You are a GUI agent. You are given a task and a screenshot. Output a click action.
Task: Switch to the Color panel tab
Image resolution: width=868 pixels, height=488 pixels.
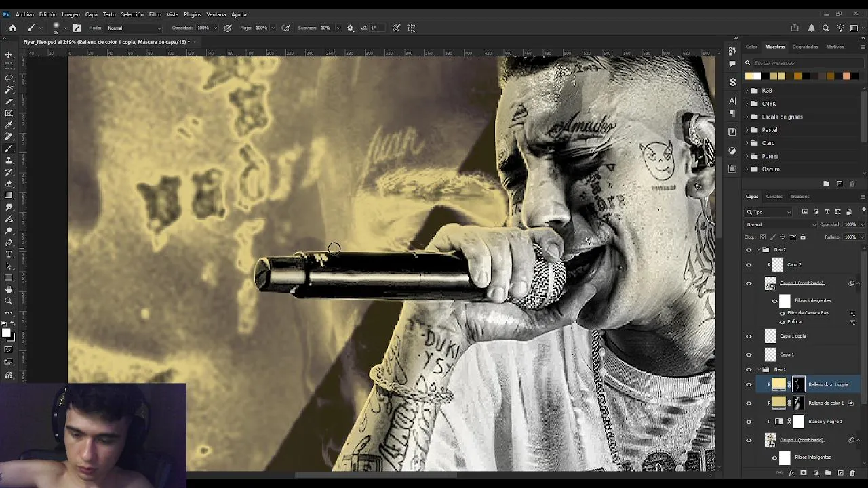tap(751, 47)
